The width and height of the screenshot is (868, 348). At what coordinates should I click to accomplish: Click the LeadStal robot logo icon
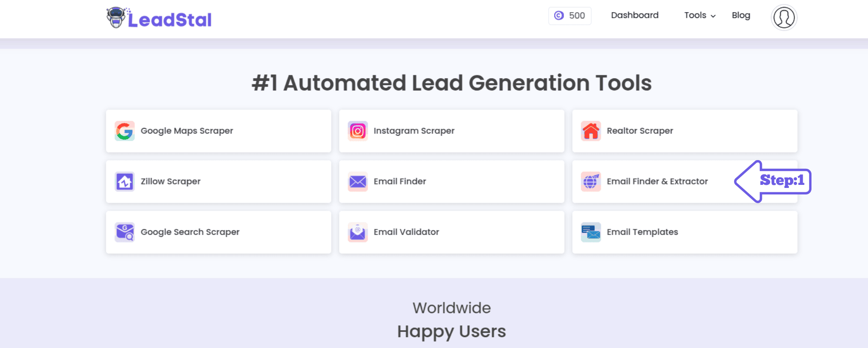(116, 17)
